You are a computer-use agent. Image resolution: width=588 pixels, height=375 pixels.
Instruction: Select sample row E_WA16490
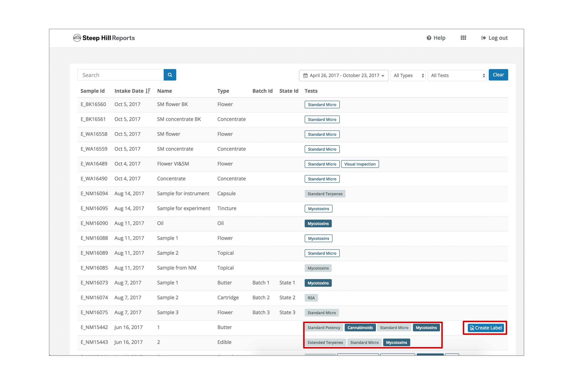point(293,179)
